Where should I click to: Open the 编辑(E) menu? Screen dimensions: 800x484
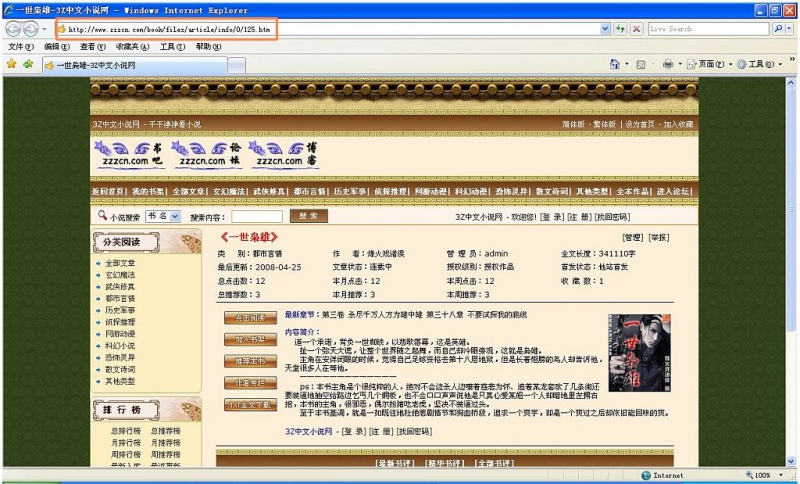57,47
